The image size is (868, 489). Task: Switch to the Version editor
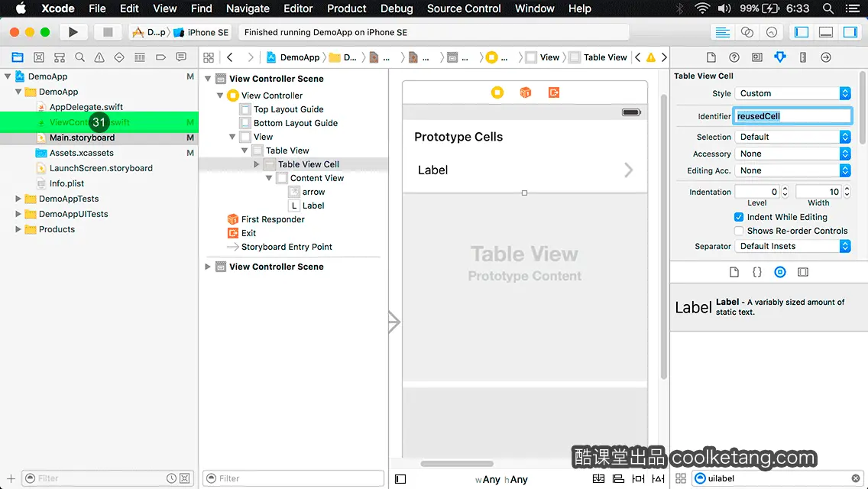[x=772, y=32]
